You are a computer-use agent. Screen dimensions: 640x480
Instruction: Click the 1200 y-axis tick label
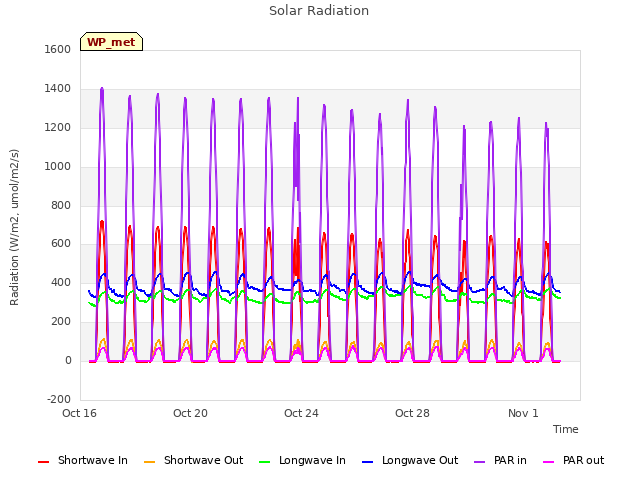click(x=58, y=128)
